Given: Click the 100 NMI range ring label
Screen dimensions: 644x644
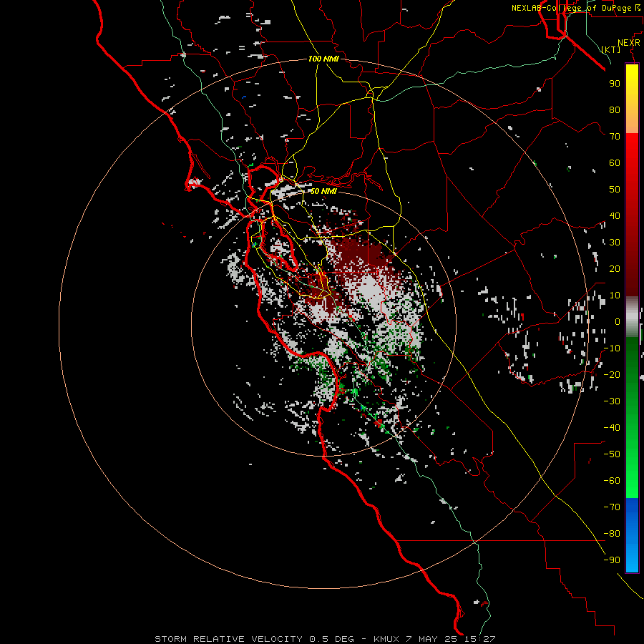Looking at the screenshot, I should [323, 59].
